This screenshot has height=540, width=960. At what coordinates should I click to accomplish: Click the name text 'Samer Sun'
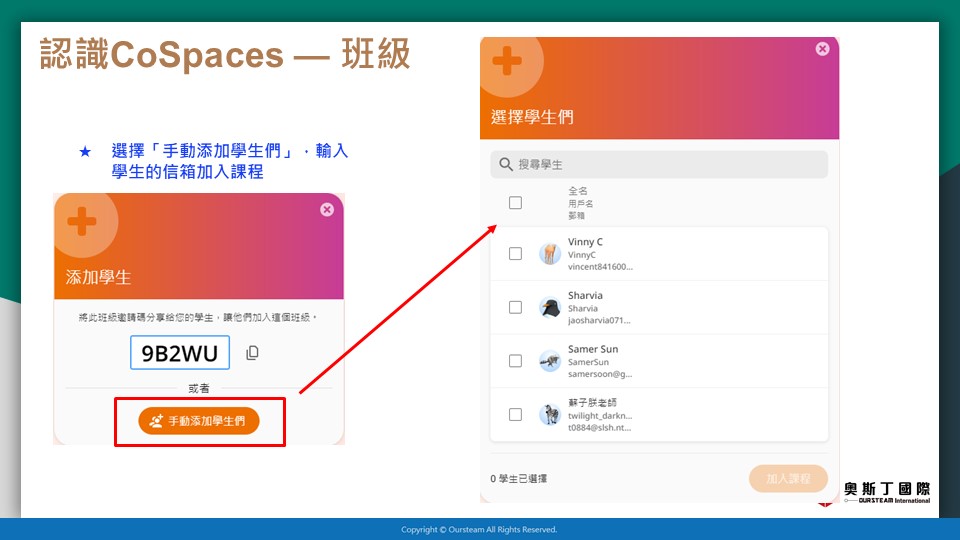tap(593, 349)
